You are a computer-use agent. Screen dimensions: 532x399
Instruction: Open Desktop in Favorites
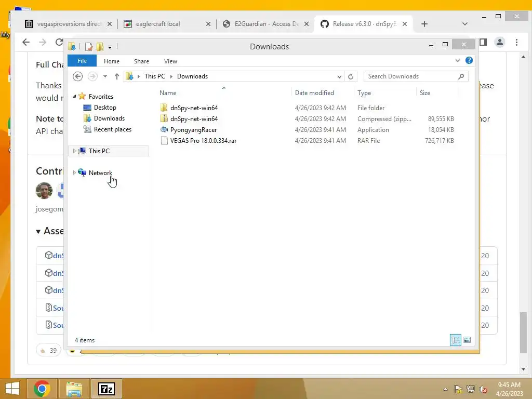click(x=105, y=108)
